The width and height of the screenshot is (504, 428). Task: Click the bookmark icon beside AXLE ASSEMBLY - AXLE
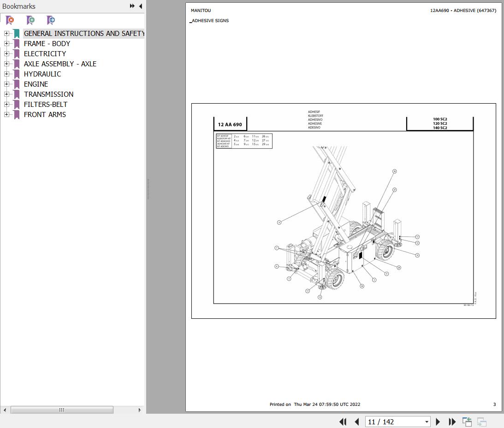17,64
